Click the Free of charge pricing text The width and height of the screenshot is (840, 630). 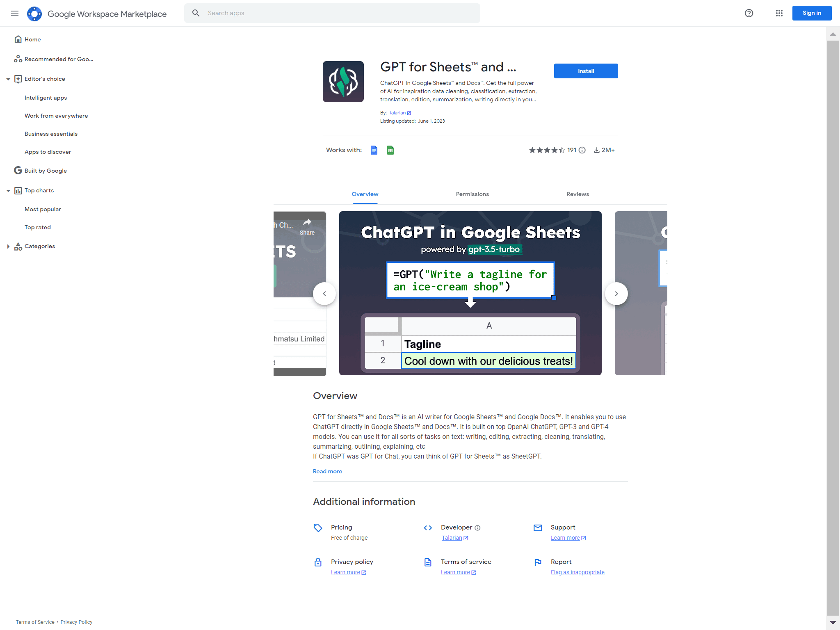coord(349,538)
